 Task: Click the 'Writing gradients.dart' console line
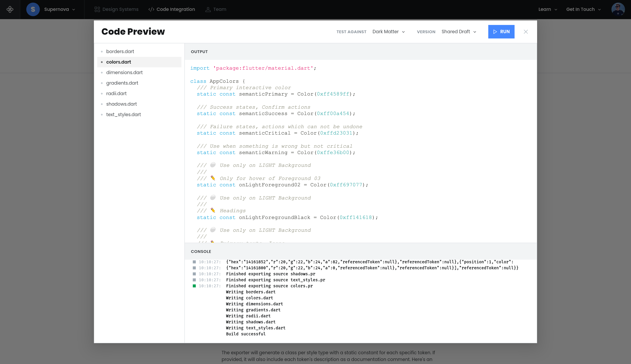click(253, 310)
